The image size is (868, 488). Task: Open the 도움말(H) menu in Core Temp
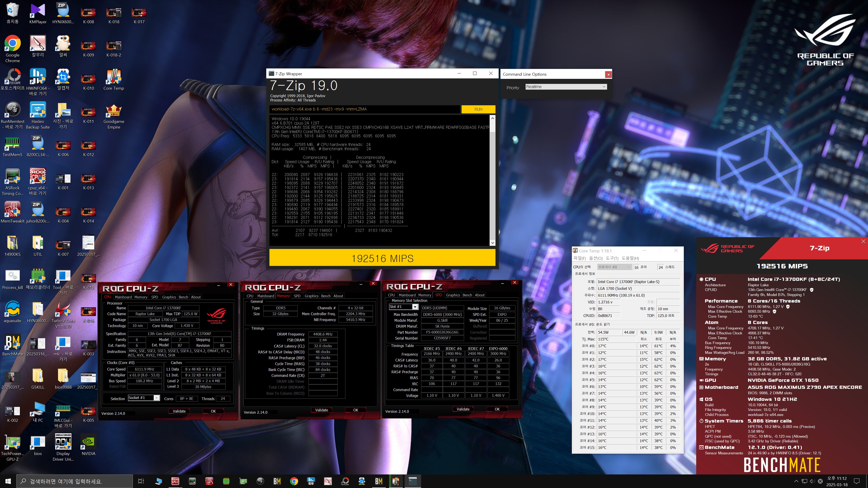tap(630, 258)
